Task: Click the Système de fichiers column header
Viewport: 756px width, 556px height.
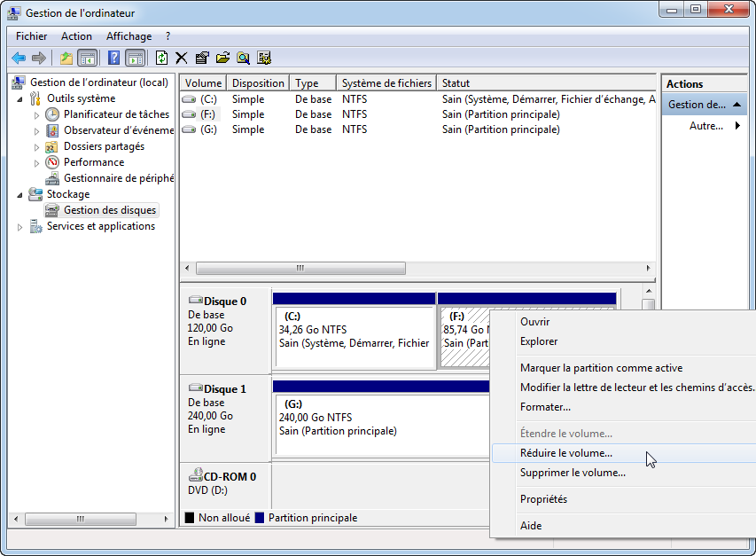Action: [x=386, y=83]
